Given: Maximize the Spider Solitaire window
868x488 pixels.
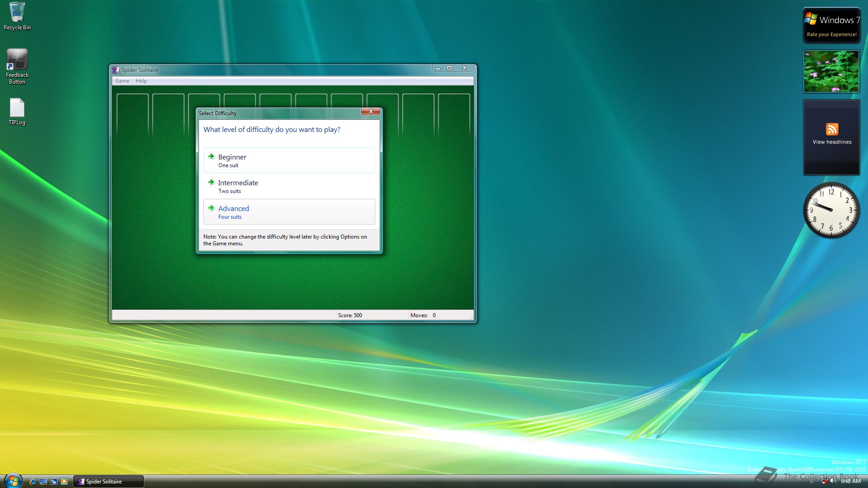Looking at the screenshot, I should click(449, 68).
